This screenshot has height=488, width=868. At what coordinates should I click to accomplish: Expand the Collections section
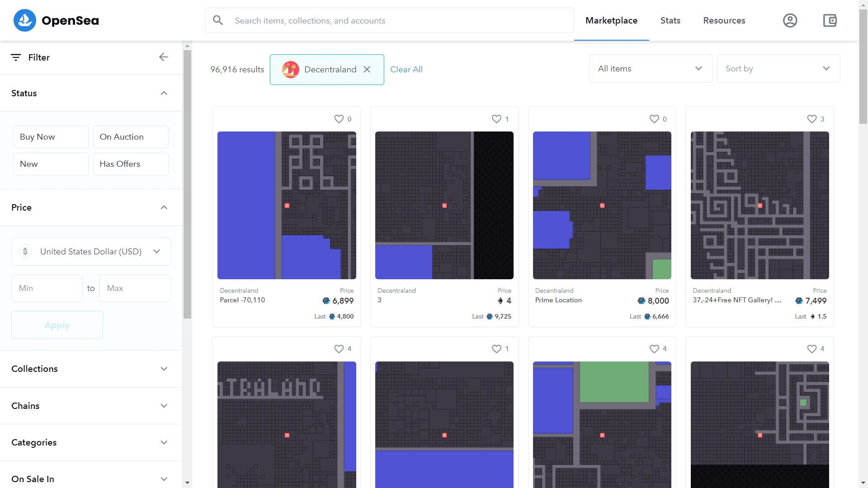(91, 369)
